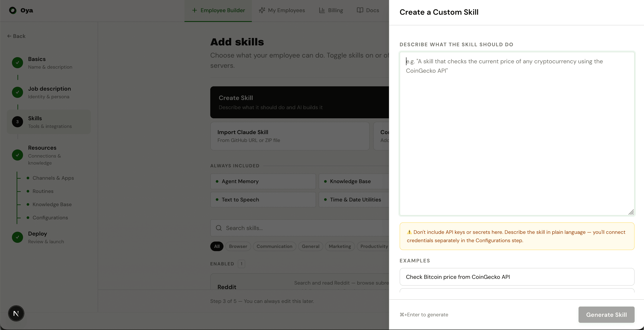This screenshot has width=644, height=330.
Task: Toggle the Text to Speech skill
Action: (263, 200)
